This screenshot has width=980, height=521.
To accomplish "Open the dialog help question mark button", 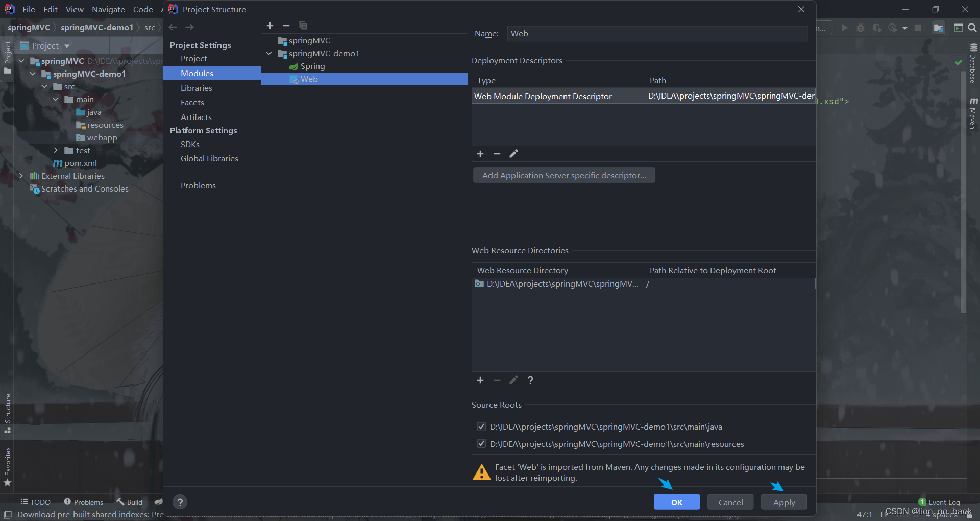I will (180, 502).
